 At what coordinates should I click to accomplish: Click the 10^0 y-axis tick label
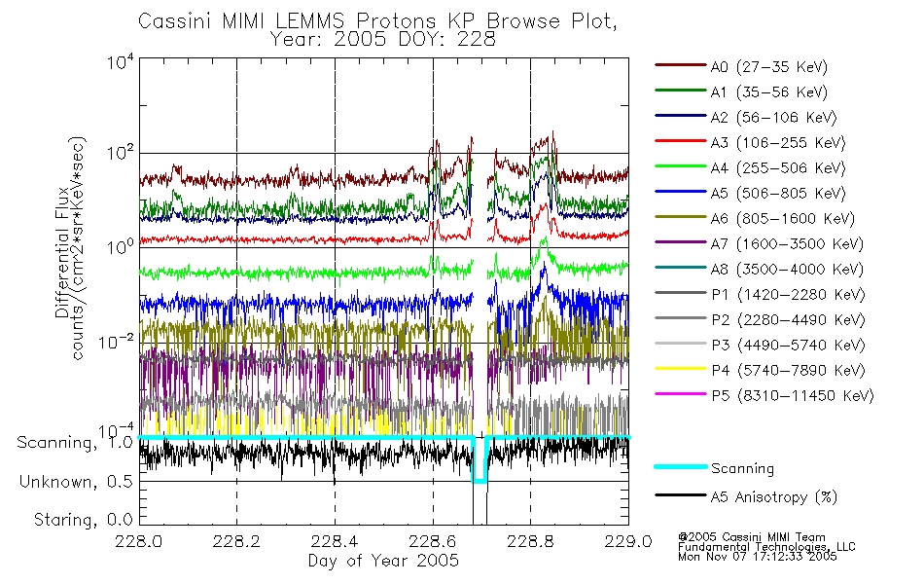pyautogui.click(x=121, y=246)
